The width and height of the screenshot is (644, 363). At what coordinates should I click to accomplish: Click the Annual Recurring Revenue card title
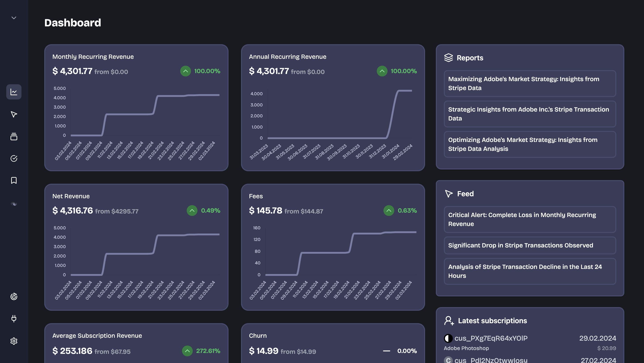pyautogui.click(x=288, y=57)
